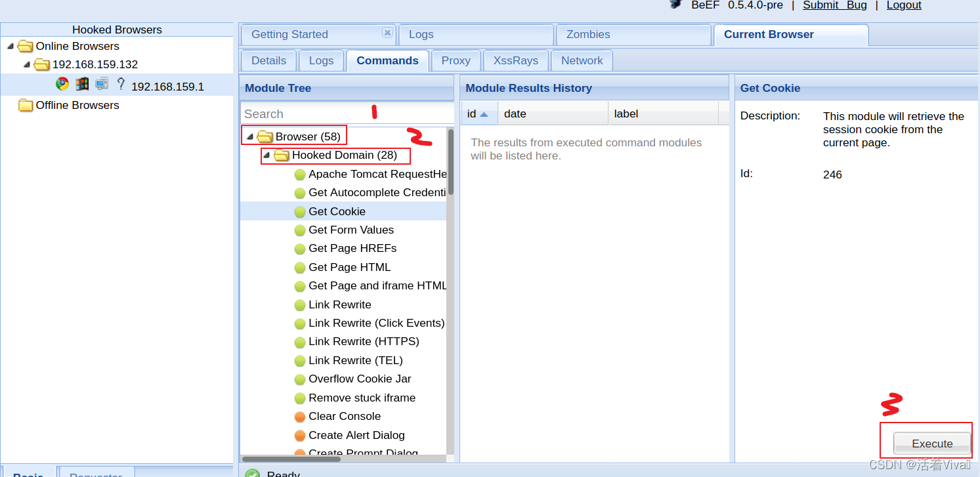The width and height of the screenshot is (980, 477).
Task: Click the label column header
Action: pos(664,114)
